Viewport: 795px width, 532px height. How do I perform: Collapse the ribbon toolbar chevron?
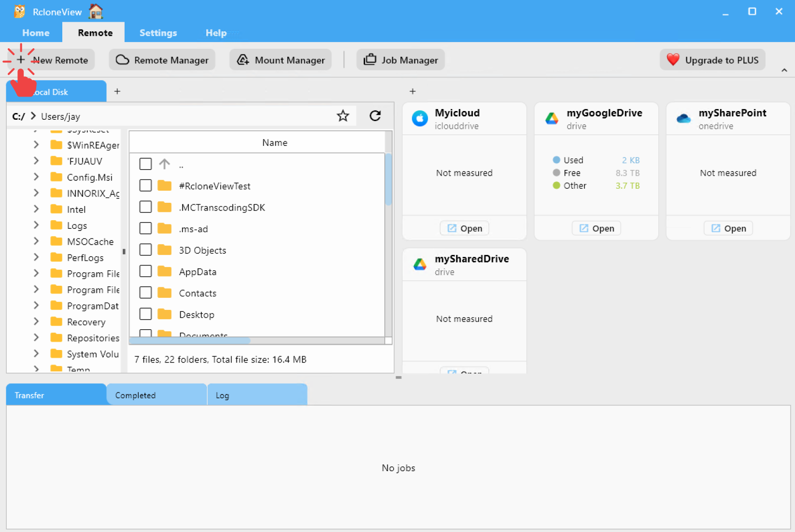(784, 70)
